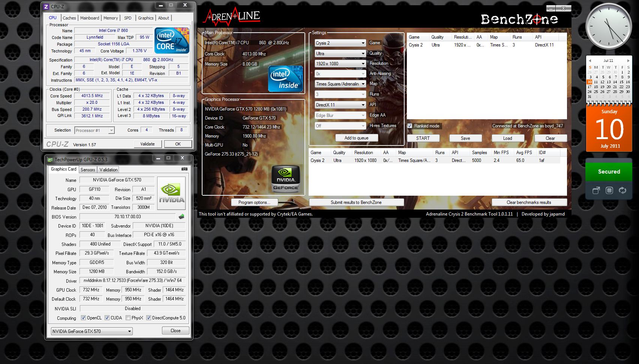The width and height of the screenshot is (639, 364).
Task: Go to next month in calendar gadget
Action: pos(628,60)
